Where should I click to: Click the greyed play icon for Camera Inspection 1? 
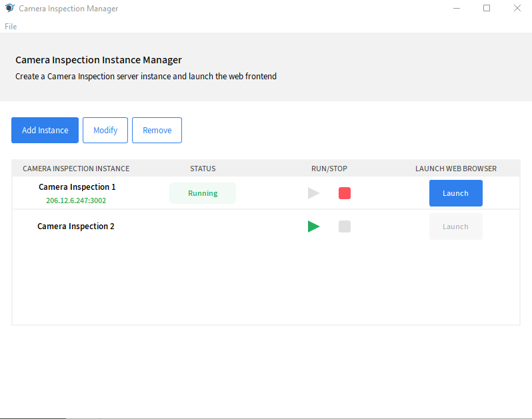(313, 193)
